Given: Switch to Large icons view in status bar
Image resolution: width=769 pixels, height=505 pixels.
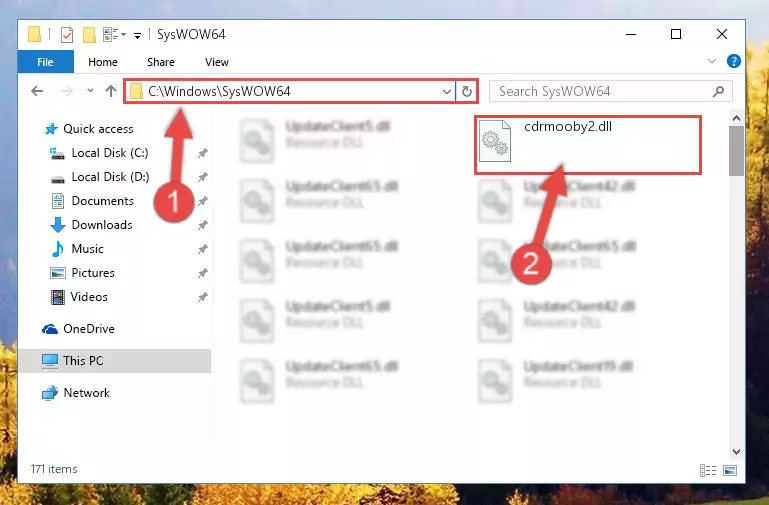Looking at the screenshot, I should point(730,471).
